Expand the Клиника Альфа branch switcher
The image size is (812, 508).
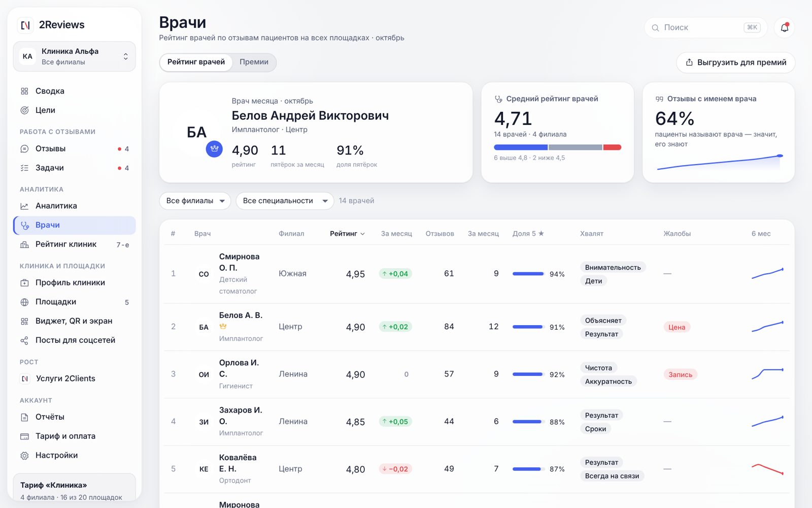[74, 56]
